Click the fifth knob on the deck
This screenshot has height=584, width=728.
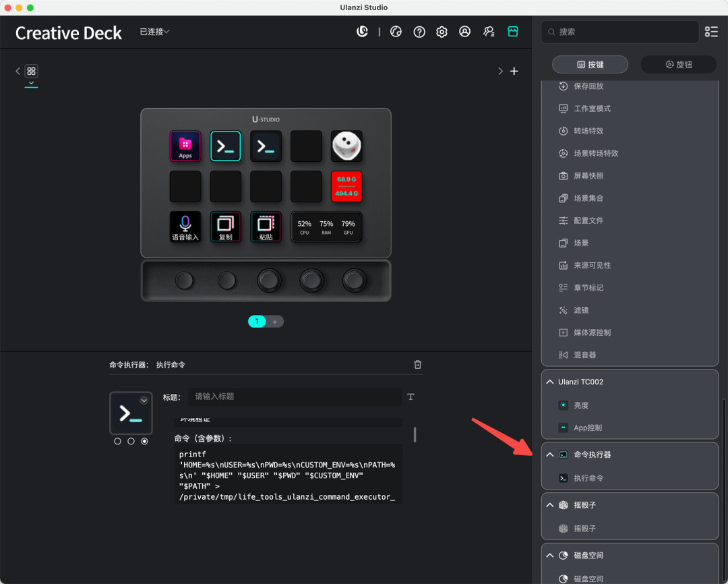click(x=355, y=280)
